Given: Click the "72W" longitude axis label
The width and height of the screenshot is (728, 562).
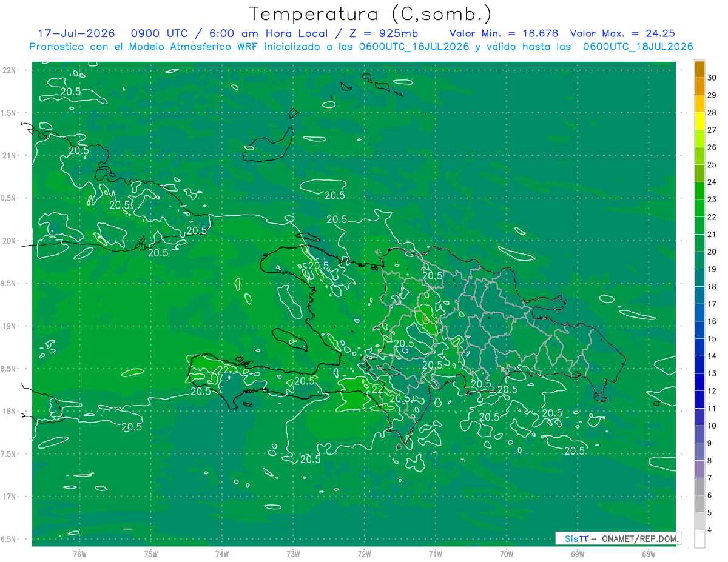Looking at the screenshot, I should [364, 554].
